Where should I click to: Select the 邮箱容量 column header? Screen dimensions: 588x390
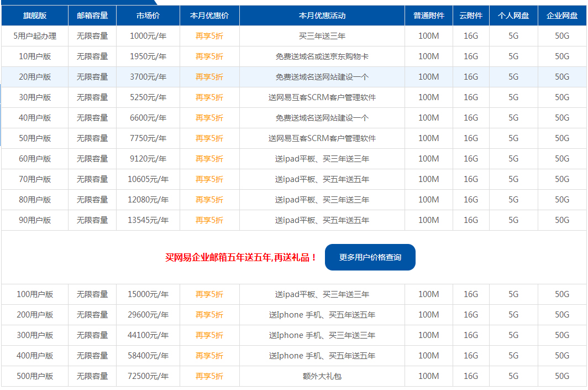(92, 15)
